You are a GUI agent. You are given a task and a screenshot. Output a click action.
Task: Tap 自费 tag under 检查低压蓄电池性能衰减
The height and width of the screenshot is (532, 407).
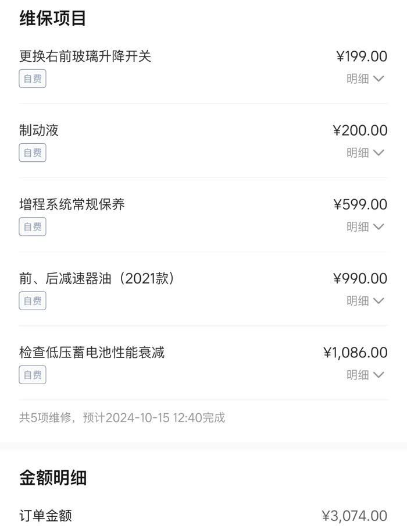click(x=33, y=375)
